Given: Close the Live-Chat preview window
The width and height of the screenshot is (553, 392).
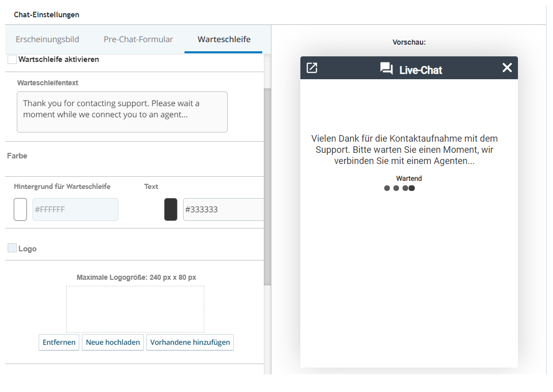Looking at the screenshot, I should tap(507, 68).
